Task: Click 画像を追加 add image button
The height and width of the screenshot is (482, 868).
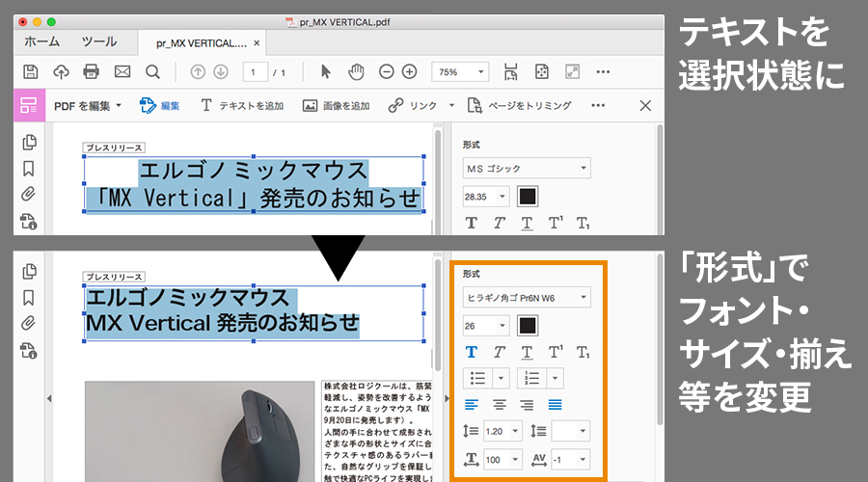Action: tap(336, 106)
